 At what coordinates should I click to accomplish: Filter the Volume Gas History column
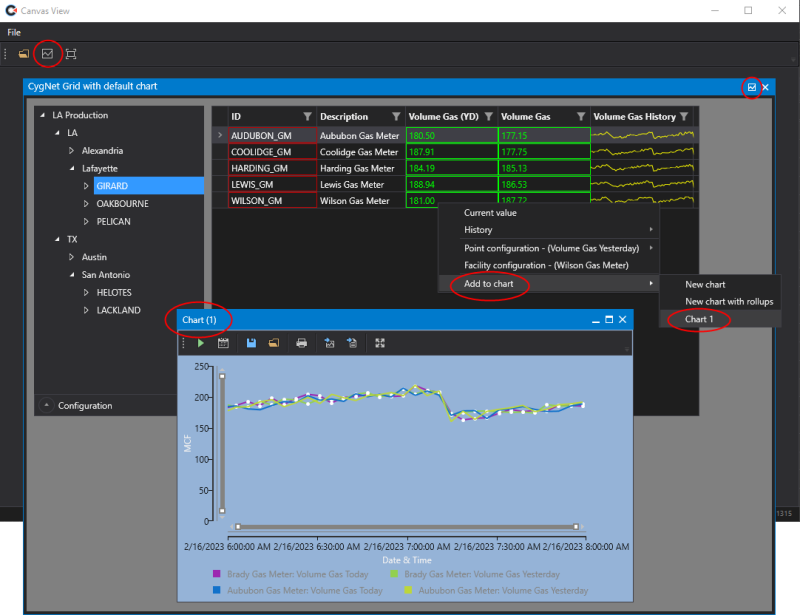coord(684,116)
